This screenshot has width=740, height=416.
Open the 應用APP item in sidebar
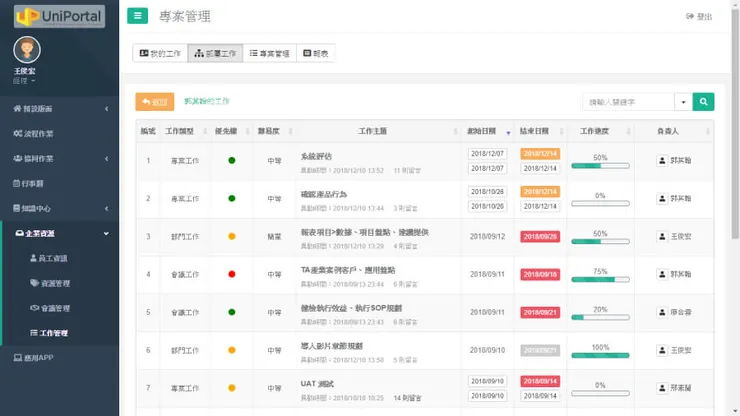[x=34, y=358]
